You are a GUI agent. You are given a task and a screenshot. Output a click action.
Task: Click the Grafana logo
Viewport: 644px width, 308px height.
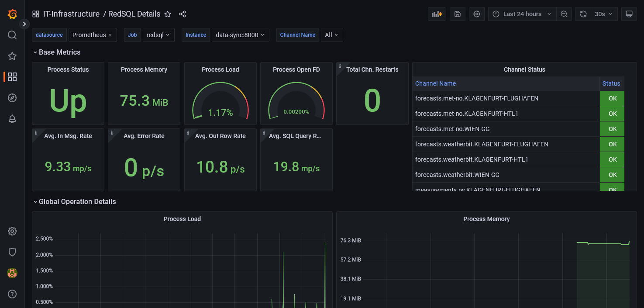[12, 14]
